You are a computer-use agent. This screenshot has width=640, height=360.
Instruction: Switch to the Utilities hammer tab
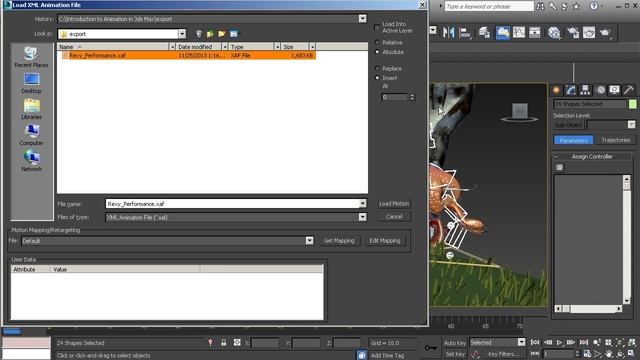pos(629,90)
